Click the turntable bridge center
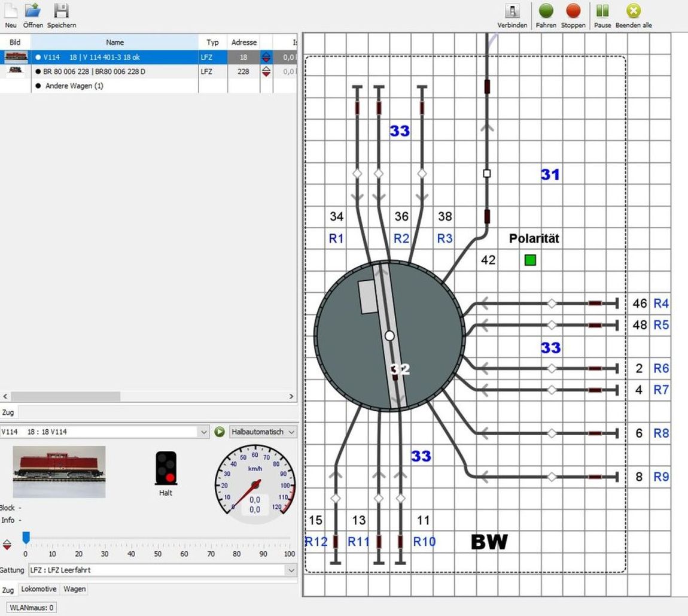 [389, 336]
